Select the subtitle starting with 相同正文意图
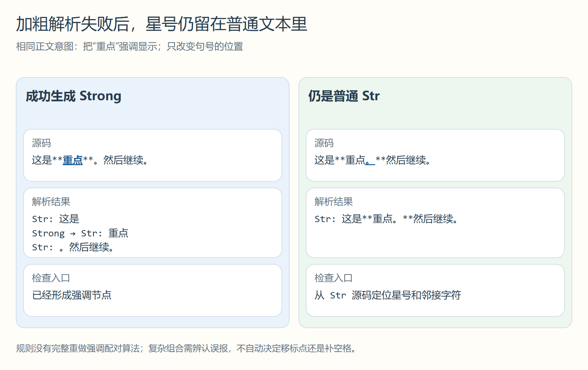Viewport: 588px width, 370px height. [130, 47]
